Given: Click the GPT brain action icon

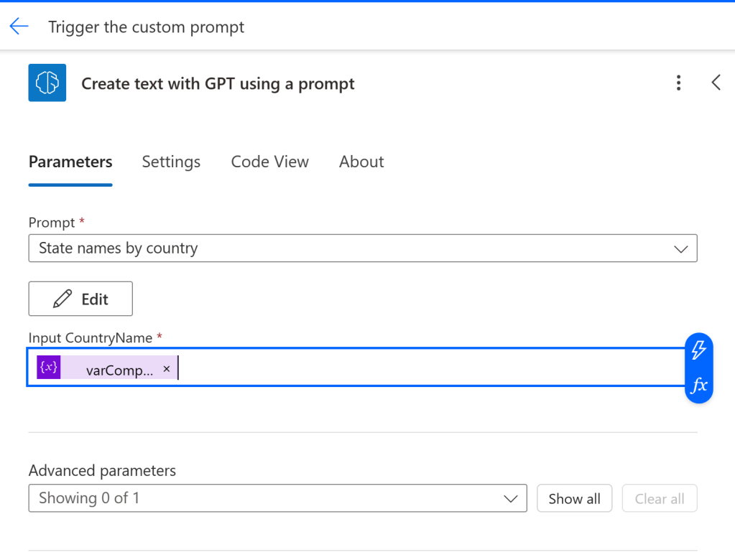Looking at the screenshot, I should (x=47, y=83).
